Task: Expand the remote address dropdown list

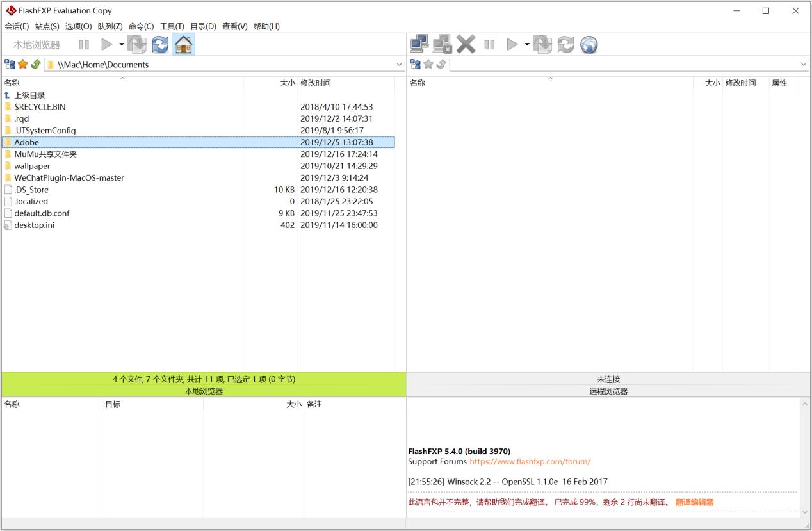Action: tap(804, 65)
